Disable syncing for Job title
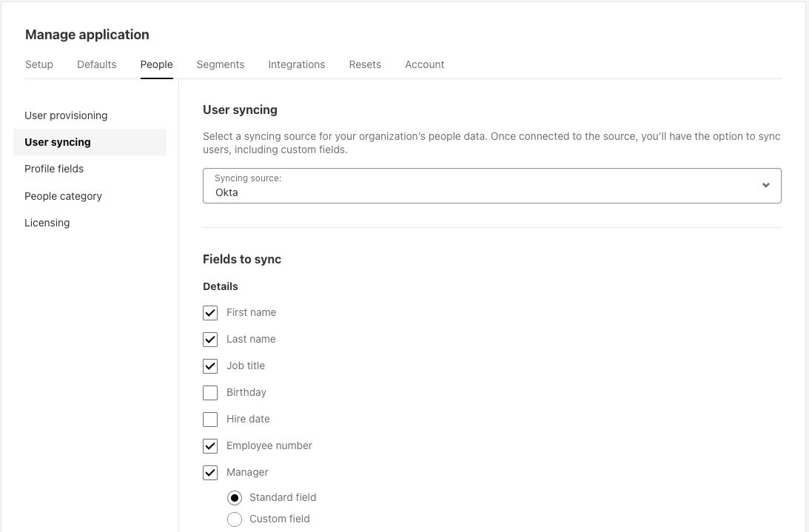809x532 pixels. point(210,366)
